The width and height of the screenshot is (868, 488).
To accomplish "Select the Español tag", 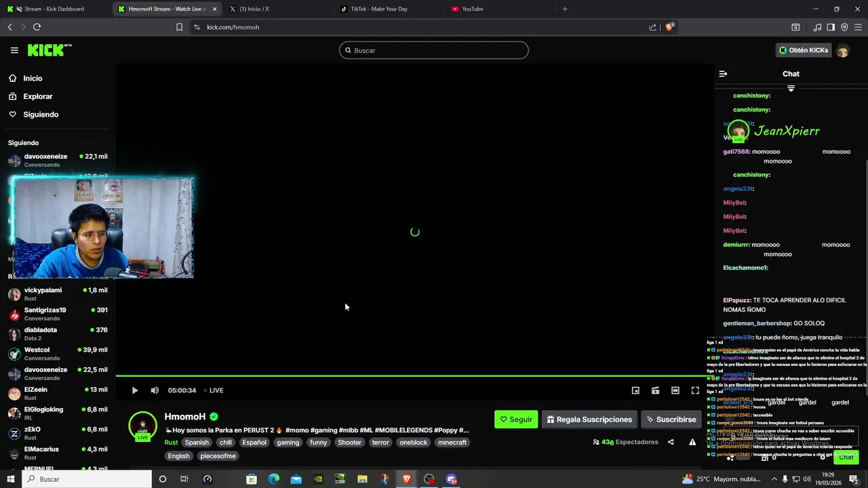I will [254, 443].
